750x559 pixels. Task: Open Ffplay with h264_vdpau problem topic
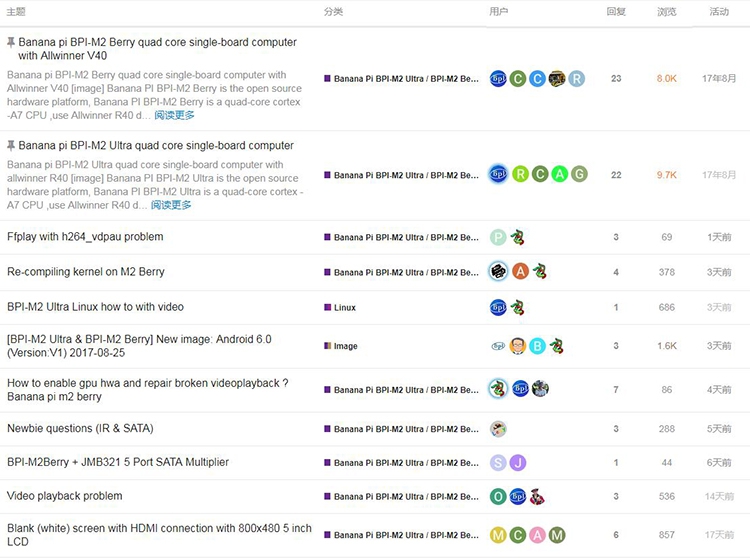[x=85, y=237]
